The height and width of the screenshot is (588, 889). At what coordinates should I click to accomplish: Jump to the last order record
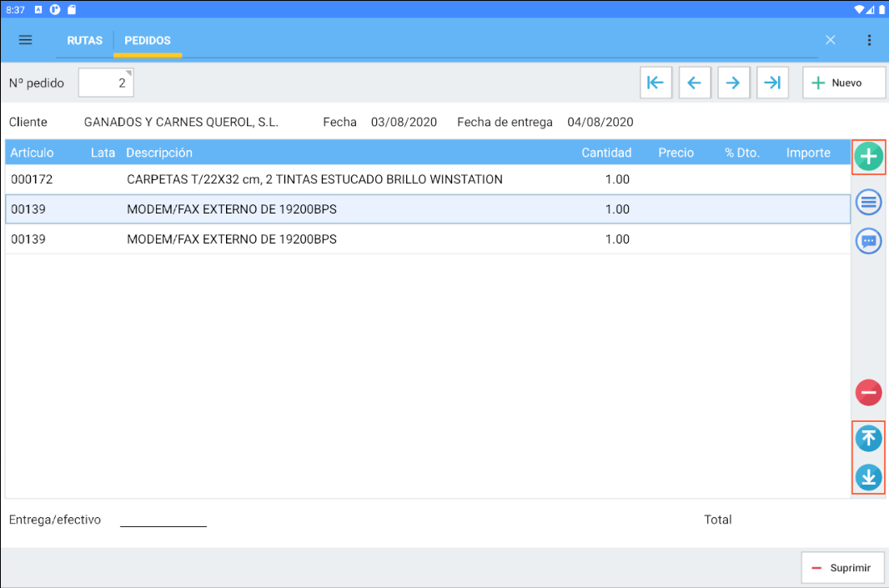click(x=772, y=83)
